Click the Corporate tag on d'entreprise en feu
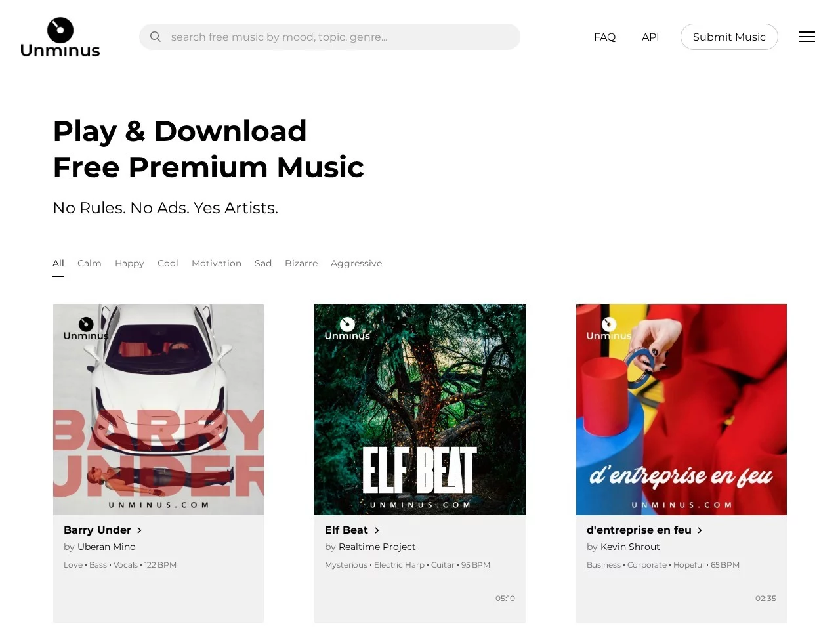 pos(647,565)
